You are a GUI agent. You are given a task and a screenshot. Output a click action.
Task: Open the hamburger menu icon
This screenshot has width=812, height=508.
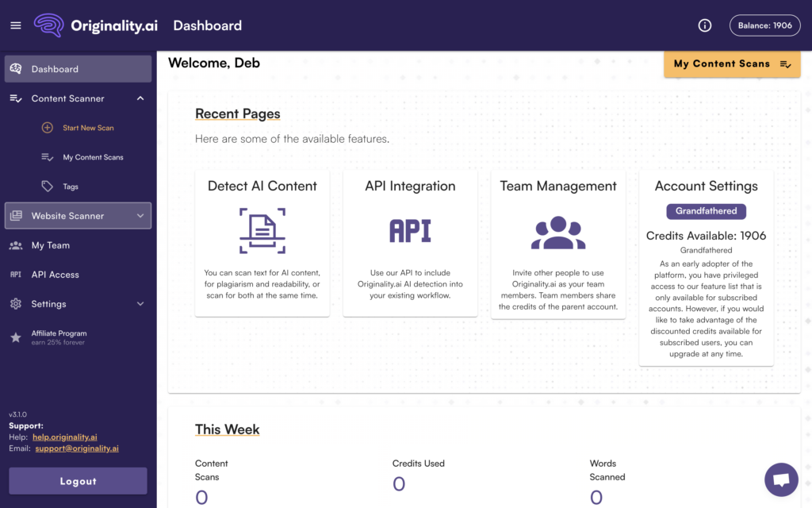(16, 25)
